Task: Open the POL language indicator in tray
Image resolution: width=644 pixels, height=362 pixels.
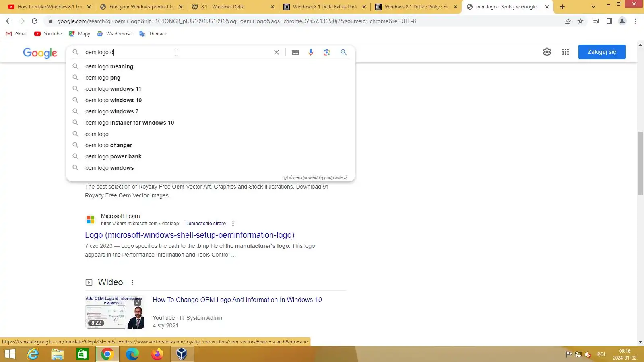Action: click(x=601, y=354)
